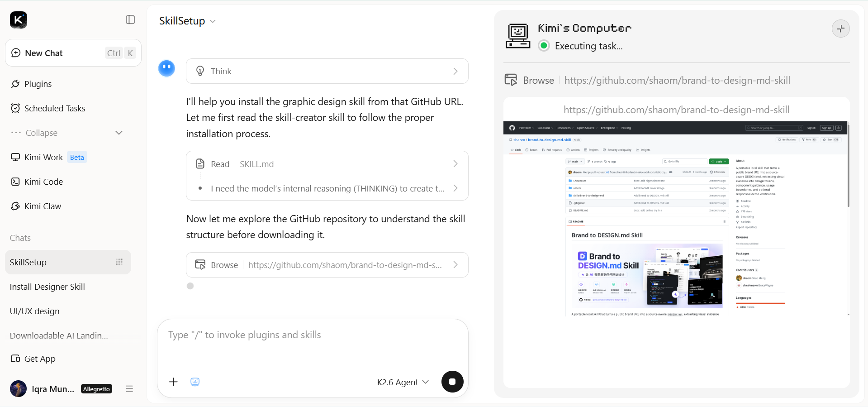Open the SkillSetup title dropdown
Viewport: 868px width, 407px height.
click(x=187, y=21)
